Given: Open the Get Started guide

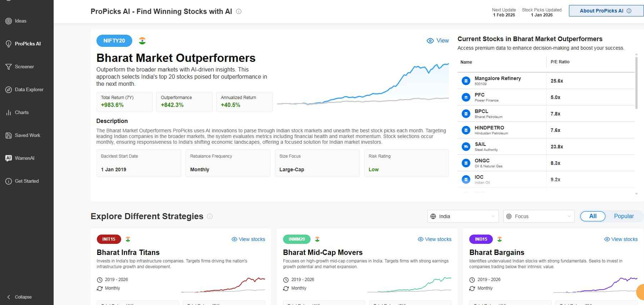Looking at the screenshot, I should click(26, 181).
